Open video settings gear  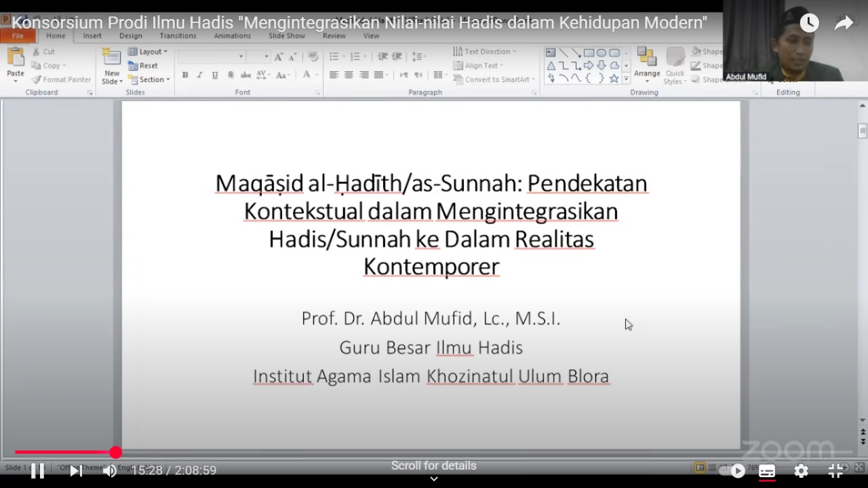click(x=801, y=470)
